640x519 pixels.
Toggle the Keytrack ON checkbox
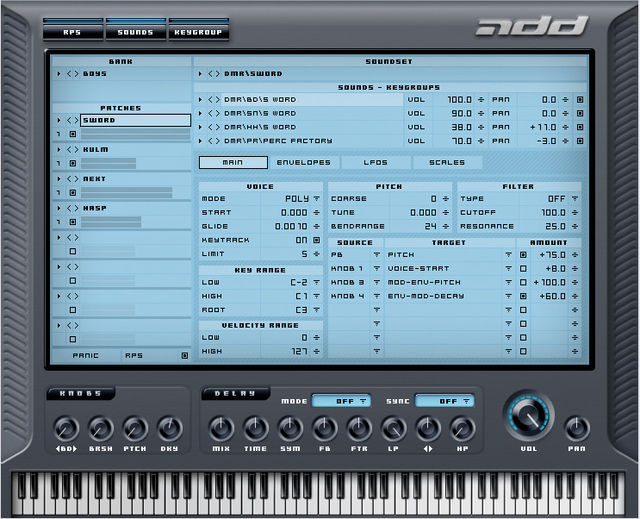(x=316, y=240)
